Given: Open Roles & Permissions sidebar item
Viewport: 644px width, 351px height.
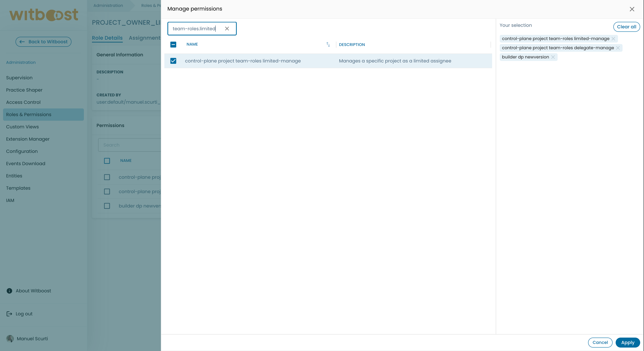Looking at the screenshot, I should 29,115.
